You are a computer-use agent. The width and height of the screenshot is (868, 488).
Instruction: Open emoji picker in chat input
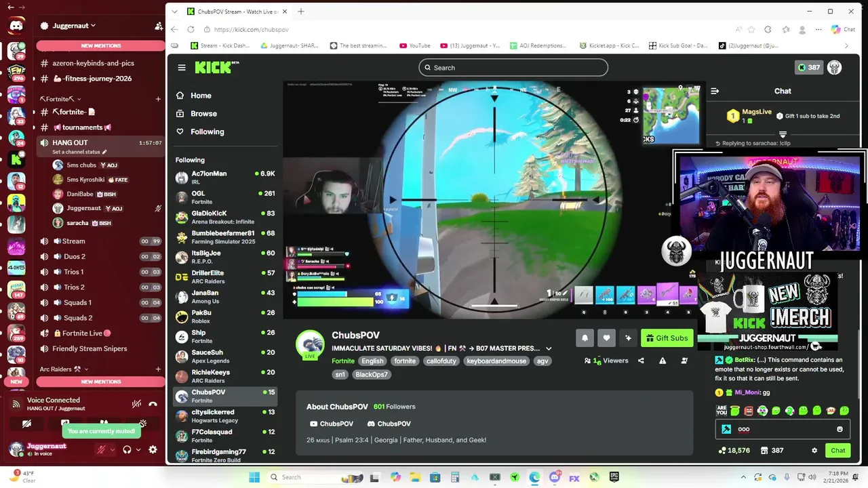pyautogui.click(x=840, y=429)
